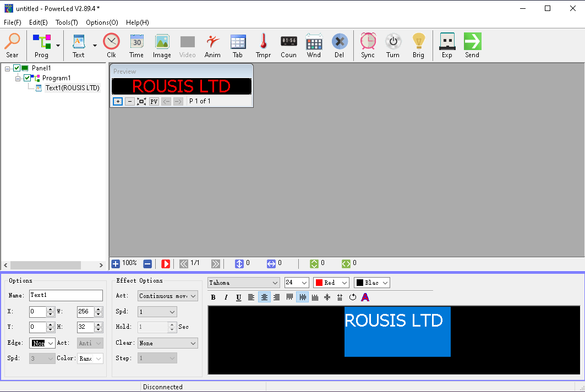Click the Sear (search) magnifier toolbar icon
The image size is (585, 392).
pyautogui.click(x=12, y=46)
